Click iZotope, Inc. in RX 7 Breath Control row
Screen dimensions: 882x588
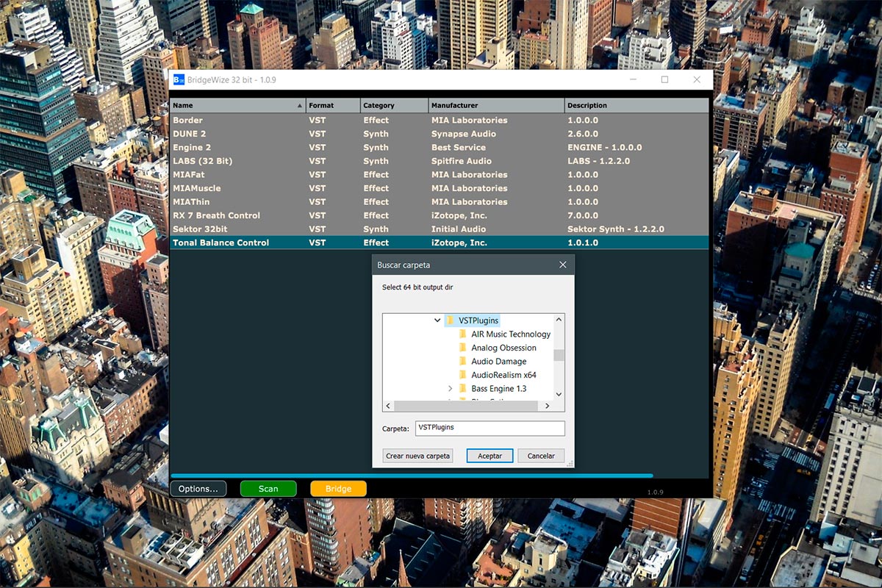pos(459,215)
